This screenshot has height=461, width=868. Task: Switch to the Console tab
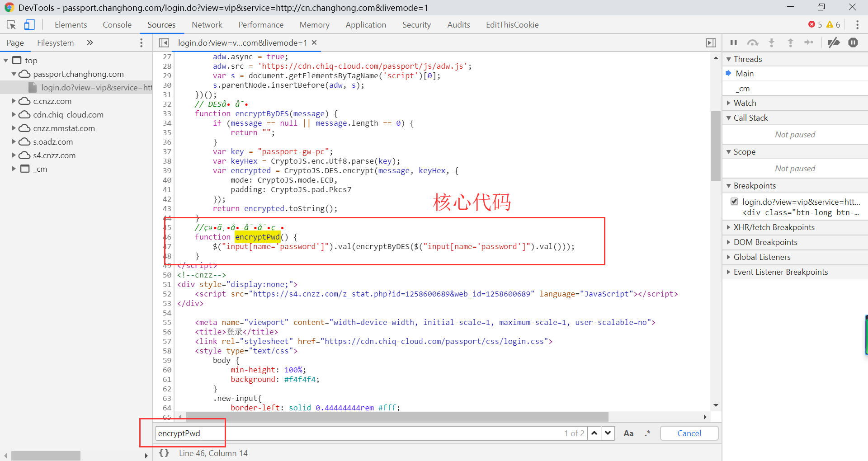117,25
